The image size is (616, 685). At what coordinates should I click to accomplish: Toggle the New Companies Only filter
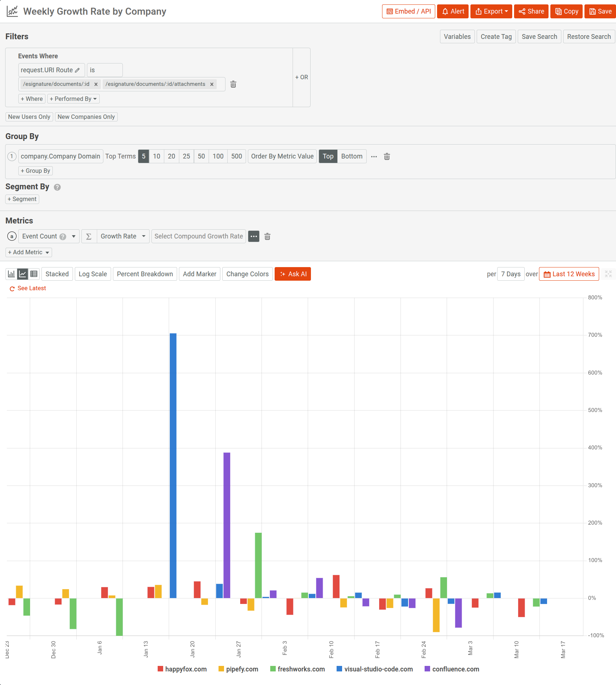[86, 117]
